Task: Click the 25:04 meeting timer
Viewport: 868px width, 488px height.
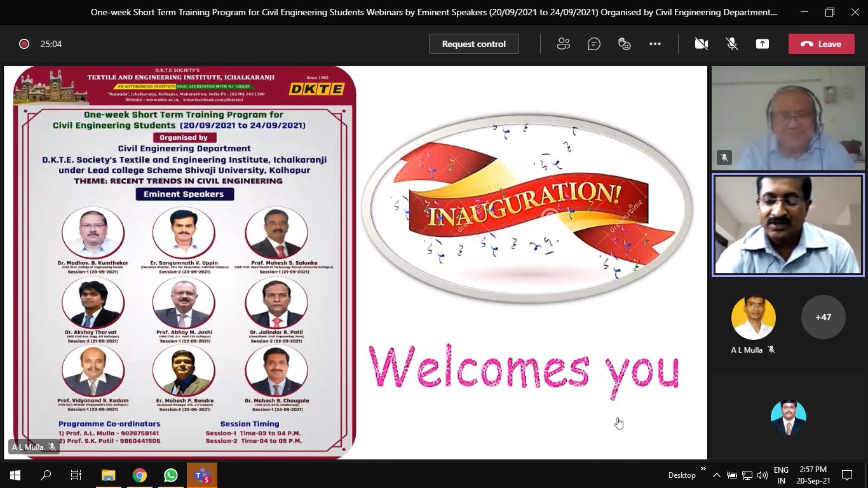Action: [51, 44]
